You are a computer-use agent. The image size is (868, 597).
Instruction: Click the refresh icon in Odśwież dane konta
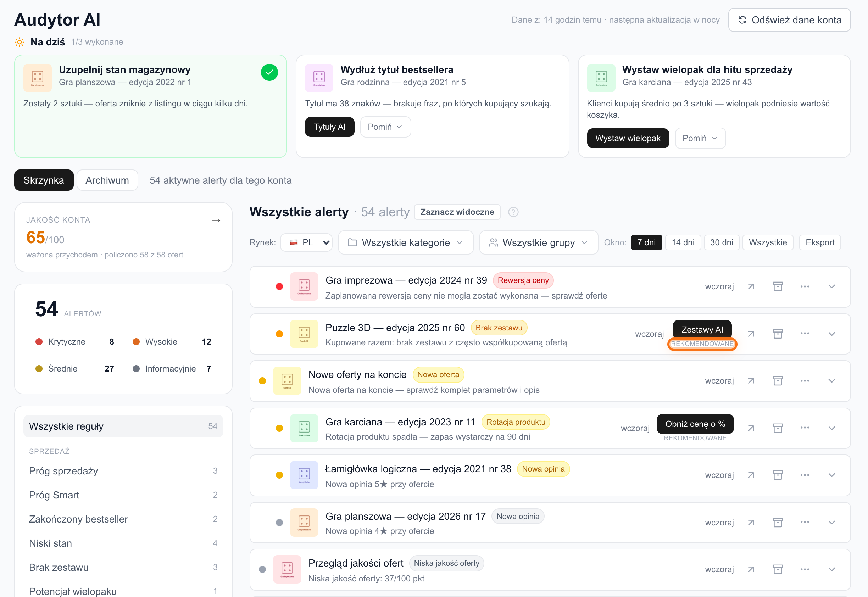(742, 20)
